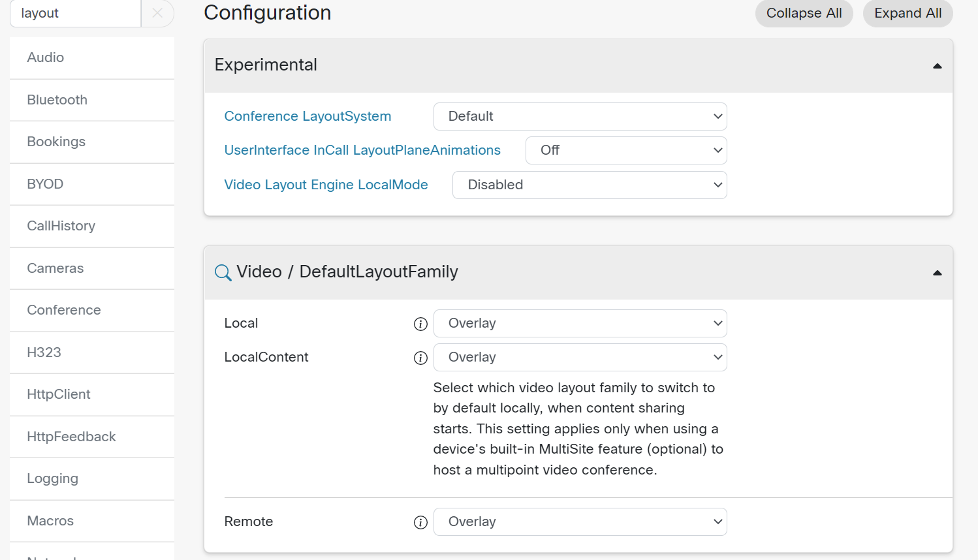Open the Cameras configuration category
This screenshot has height=560, width=978.
(55, 268)
